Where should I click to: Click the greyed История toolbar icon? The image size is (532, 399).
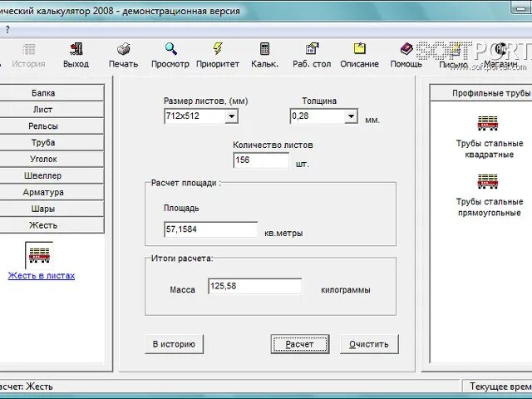coord(28,49)
